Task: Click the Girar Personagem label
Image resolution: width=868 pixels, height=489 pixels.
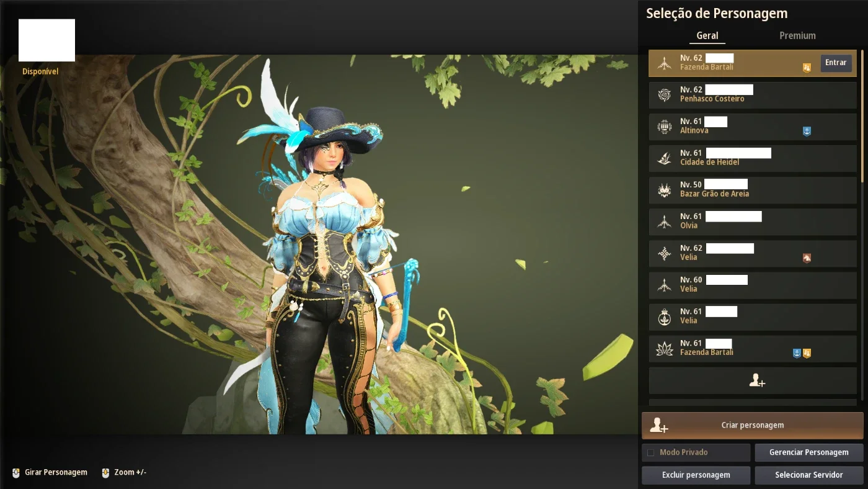Action: pyautogui.click(x=56, y=473)
